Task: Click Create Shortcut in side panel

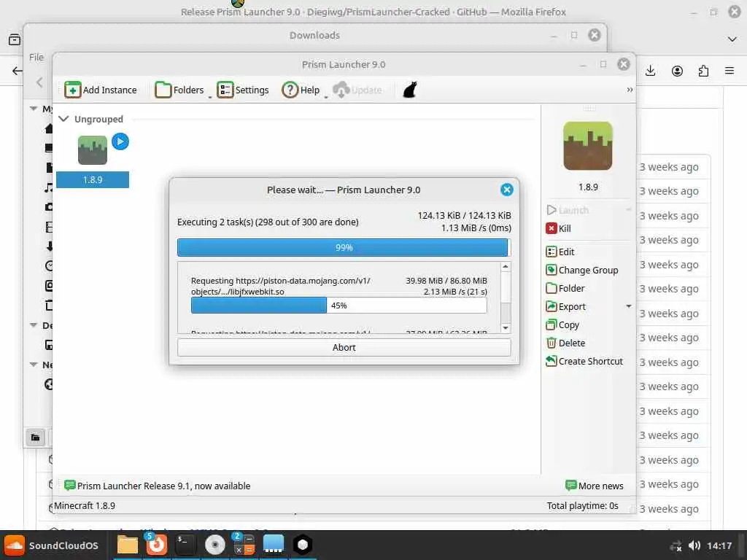Action: pos(584,362)
